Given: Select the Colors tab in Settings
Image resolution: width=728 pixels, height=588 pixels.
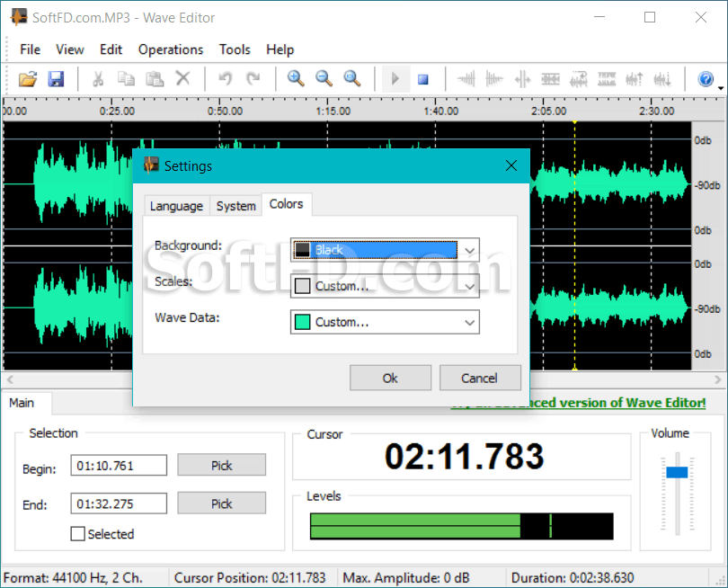Looking at the screenshot, I should pyautogui.click(x=287, y=204).
